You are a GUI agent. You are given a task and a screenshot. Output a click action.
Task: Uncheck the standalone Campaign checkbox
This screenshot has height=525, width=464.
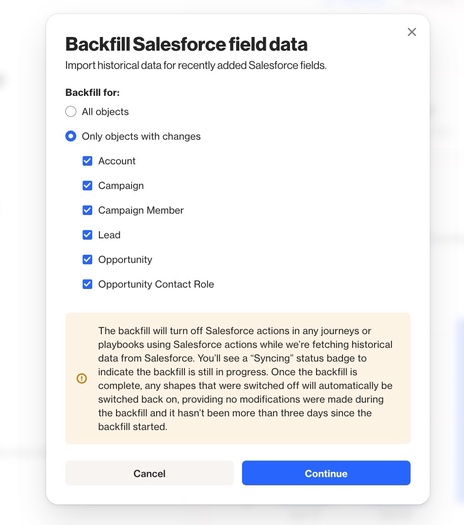(x=87, y=185)
